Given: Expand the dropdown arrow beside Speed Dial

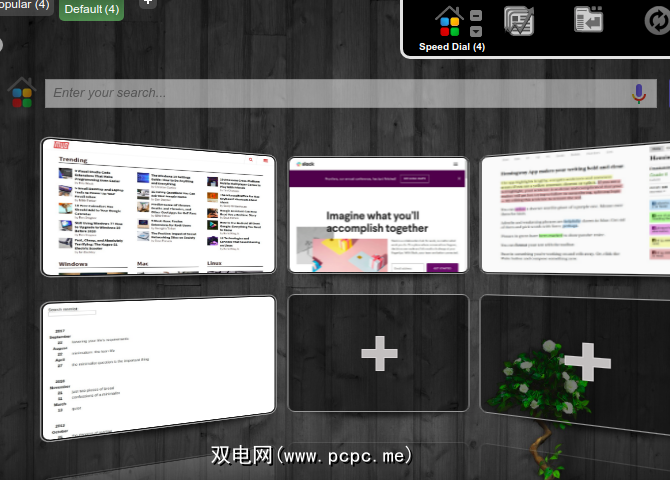Looking at the screenshot, I should coord(476,31).
